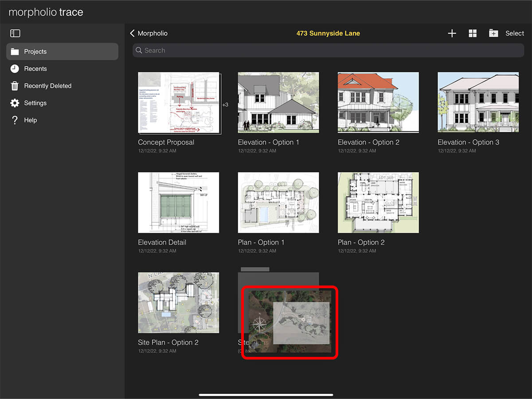Click the Projects folder icon
The image size is (532, 399).
[15, 52]
